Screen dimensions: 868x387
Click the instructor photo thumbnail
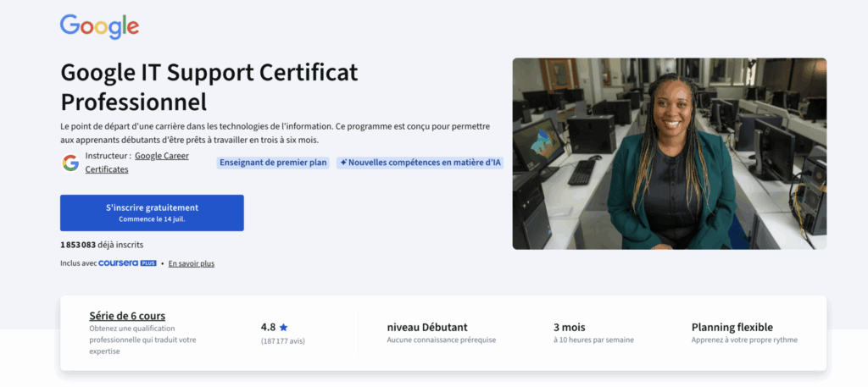point(670,153)
